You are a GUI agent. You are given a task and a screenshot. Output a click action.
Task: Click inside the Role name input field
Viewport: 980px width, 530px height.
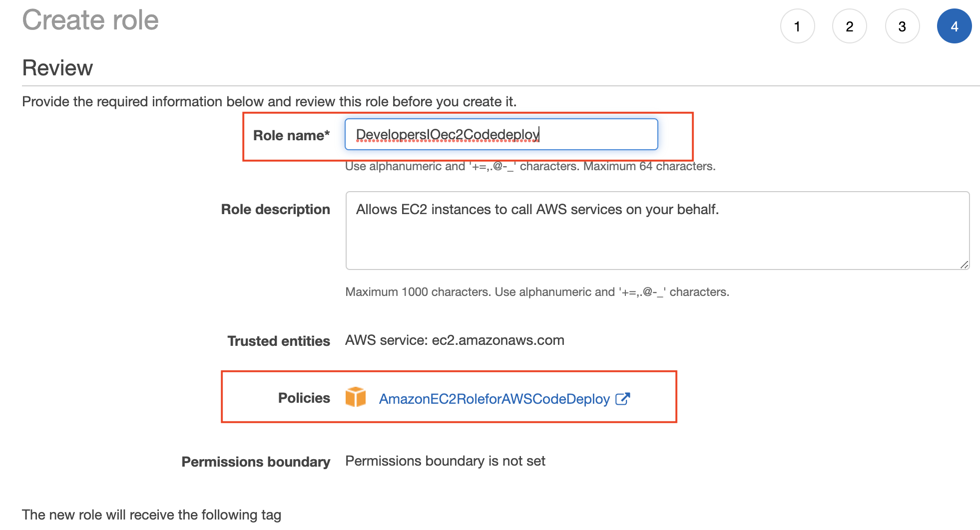[501, 134]
